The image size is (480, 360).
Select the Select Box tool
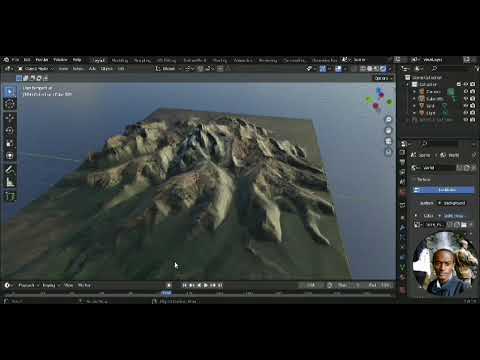[x=10, y=92]
